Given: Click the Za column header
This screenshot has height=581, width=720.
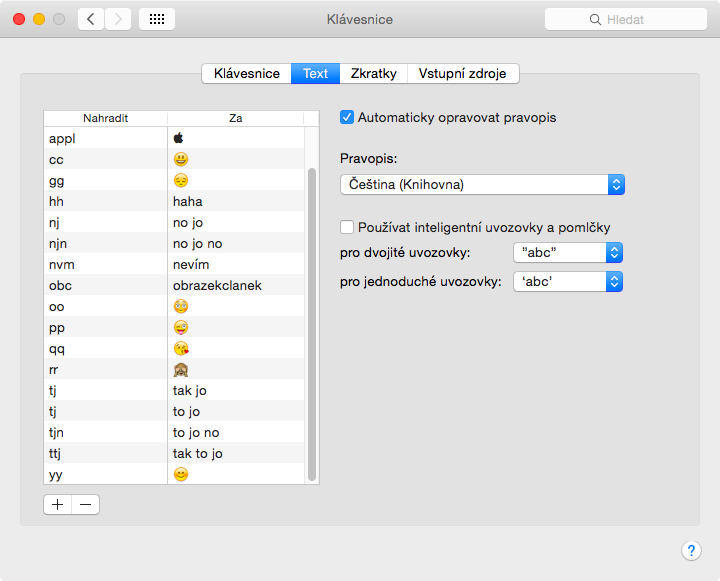Looking at the screenshot, I should click(x=236, y=118).
